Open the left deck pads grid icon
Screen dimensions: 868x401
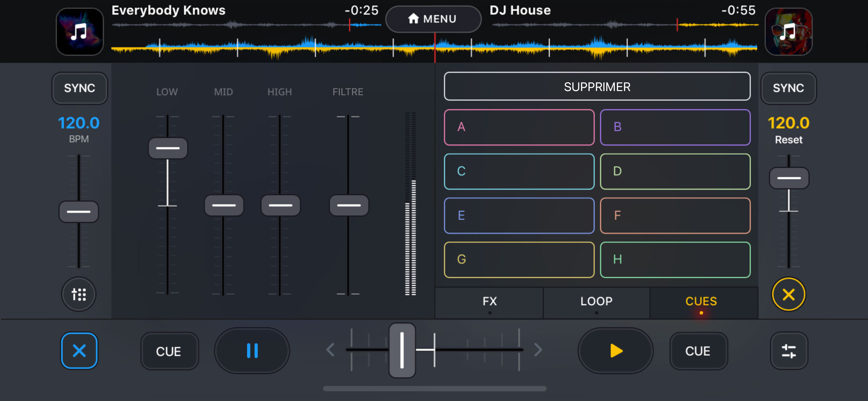point(79,294)
